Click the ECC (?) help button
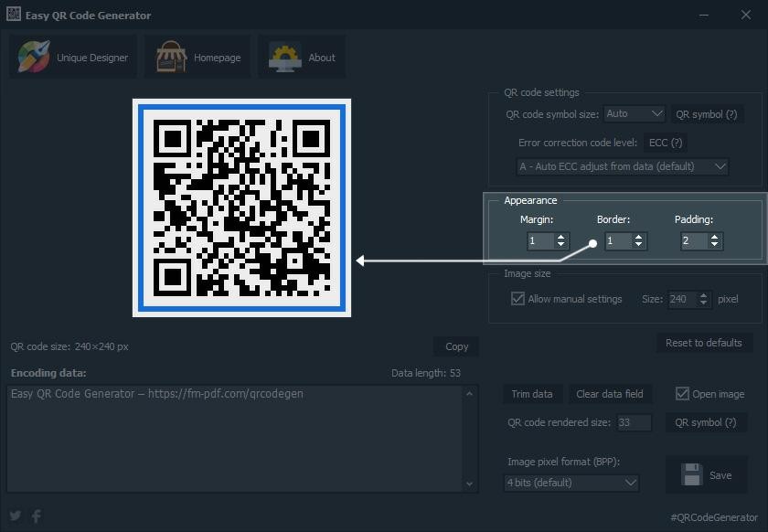This screenshot has height=532, width=768. pos(666,143)
